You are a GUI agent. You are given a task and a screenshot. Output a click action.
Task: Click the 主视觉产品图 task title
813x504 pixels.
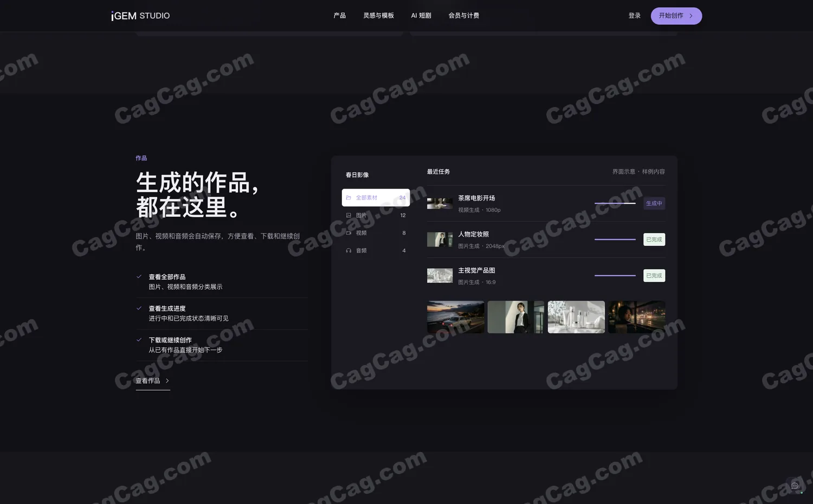pyautogui.click(x=476, y=270)
